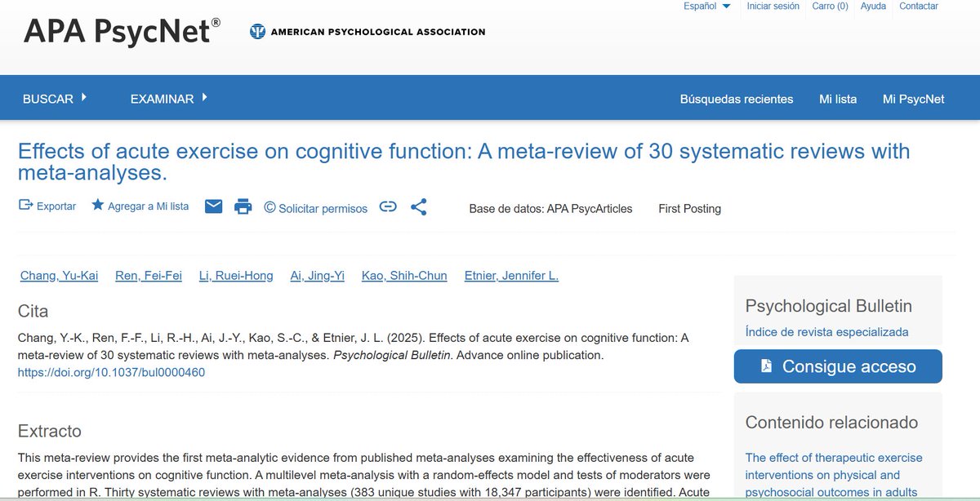Open author Ai, Jing-Yi
The image size is (980, 501).
coord(318,276)
